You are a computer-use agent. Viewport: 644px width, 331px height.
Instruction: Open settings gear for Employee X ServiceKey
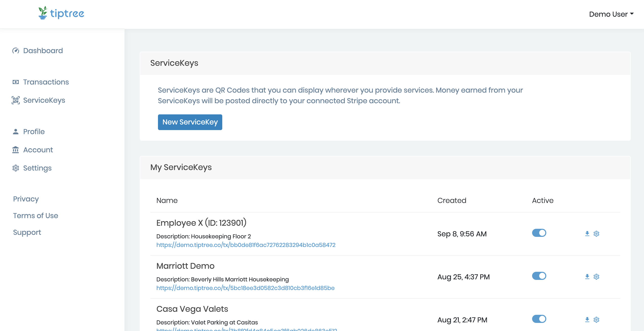coord(596,234)
